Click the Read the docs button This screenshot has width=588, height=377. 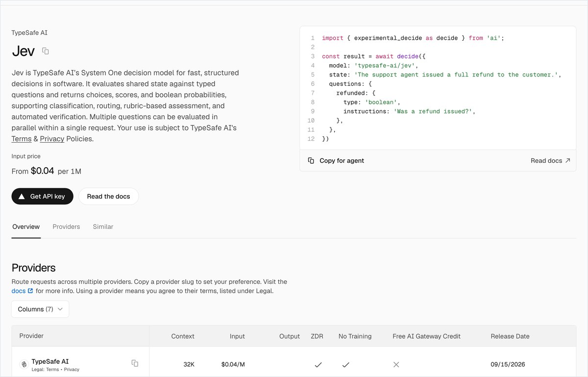coord(108,196)
